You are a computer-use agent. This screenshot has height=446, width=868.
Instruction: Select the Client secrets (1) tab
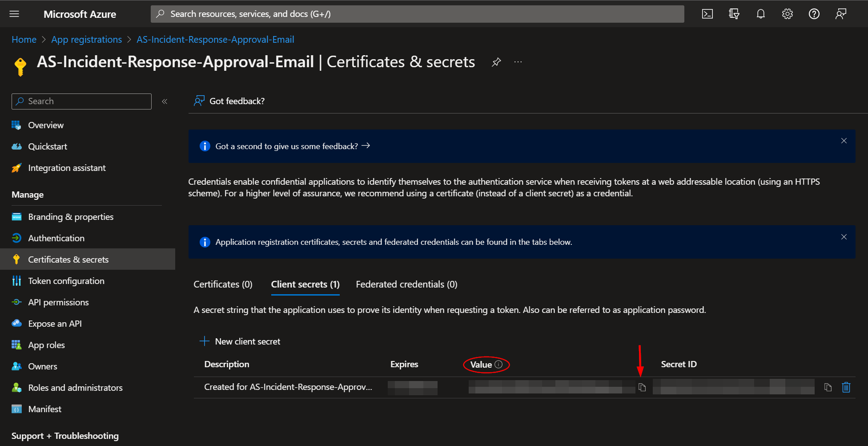[x=305, y=284]
